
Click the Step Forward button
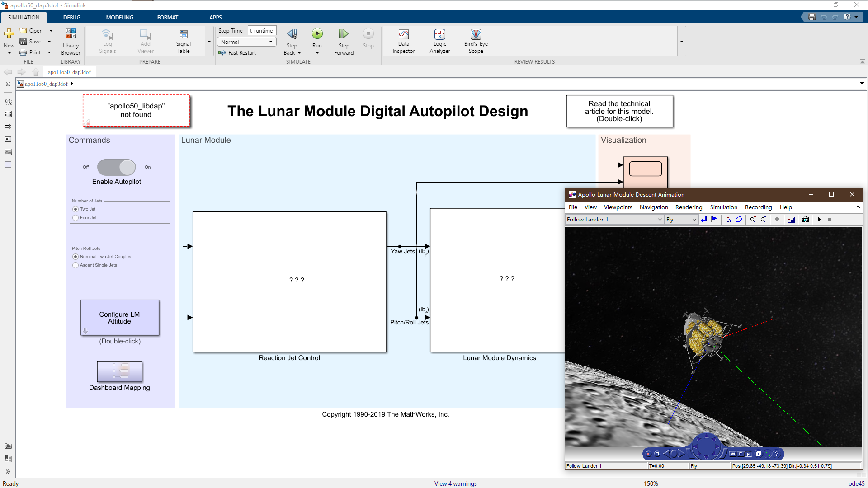click(x=344, y=41)
